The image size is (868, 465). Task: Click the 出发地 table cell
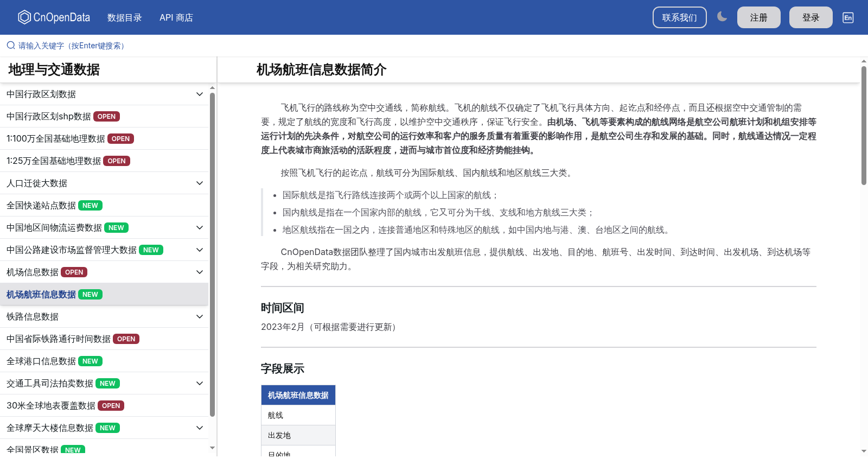coord(298,435)
